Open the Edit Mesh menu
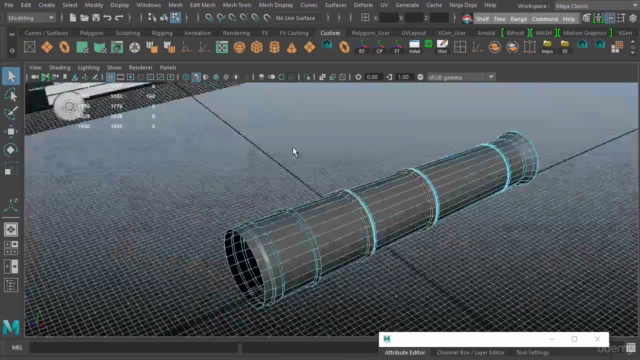This screenshot has width=640, height=360. coord(202,5)
